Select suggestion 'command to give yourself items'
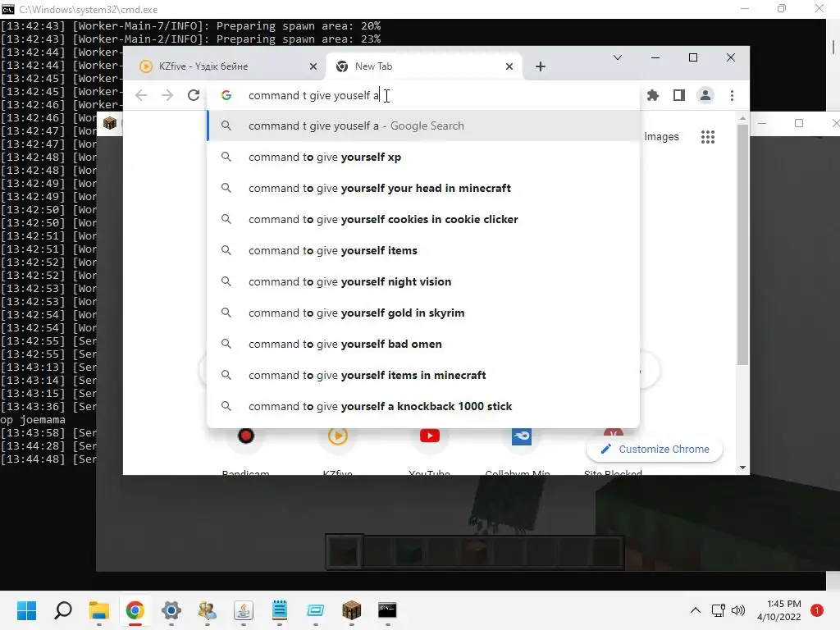This screenshot has height=630, width=840. [x=423, y=250]
